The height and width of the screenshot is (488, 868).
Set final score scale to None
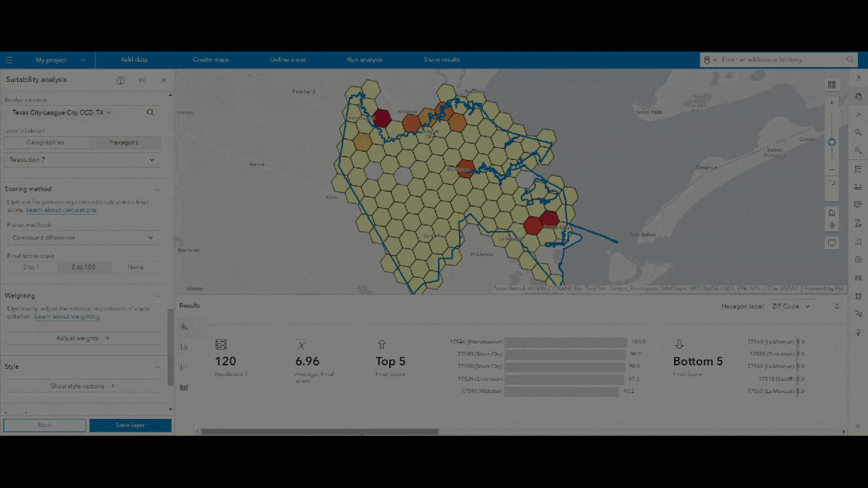(x=135, y=267)
